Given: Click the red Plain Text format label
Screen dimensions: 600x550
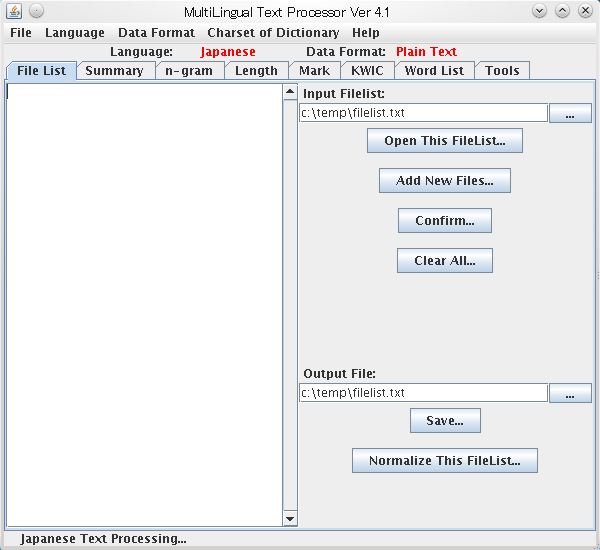Looking at the screenshot, I should [x=426, y=52].
